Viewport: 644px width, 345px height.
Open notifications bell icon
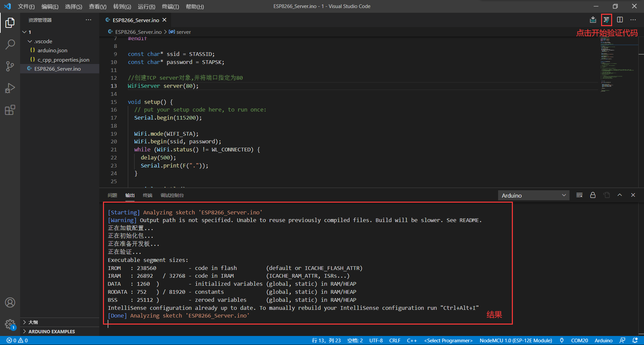click(635, 340)
